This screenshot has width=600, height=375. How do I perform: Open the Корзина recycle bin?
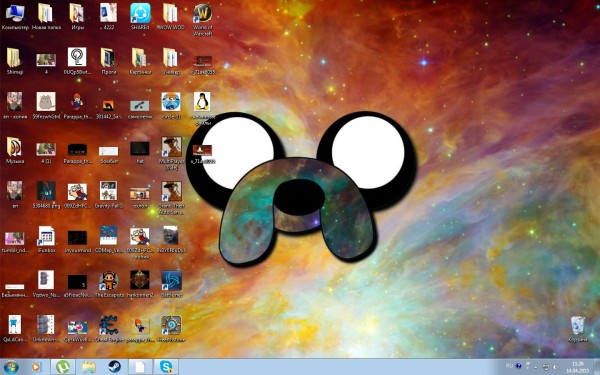tap(577, 329)
